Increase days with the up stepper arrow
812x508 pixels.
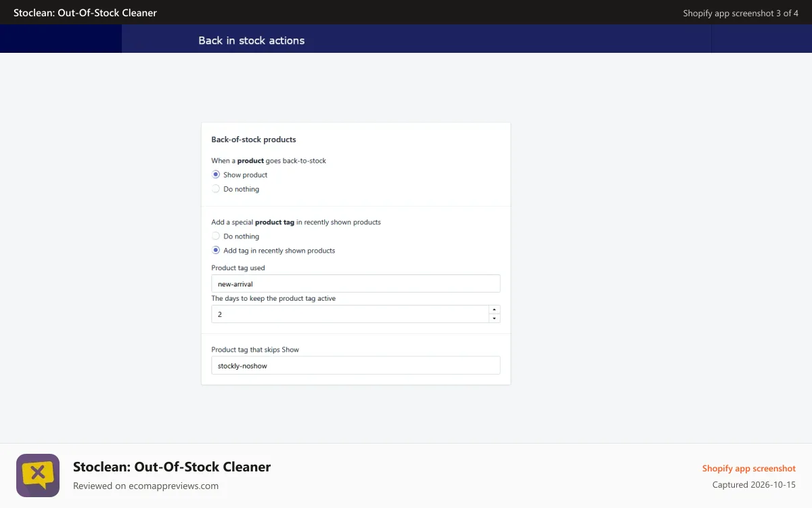pos(495,310)
